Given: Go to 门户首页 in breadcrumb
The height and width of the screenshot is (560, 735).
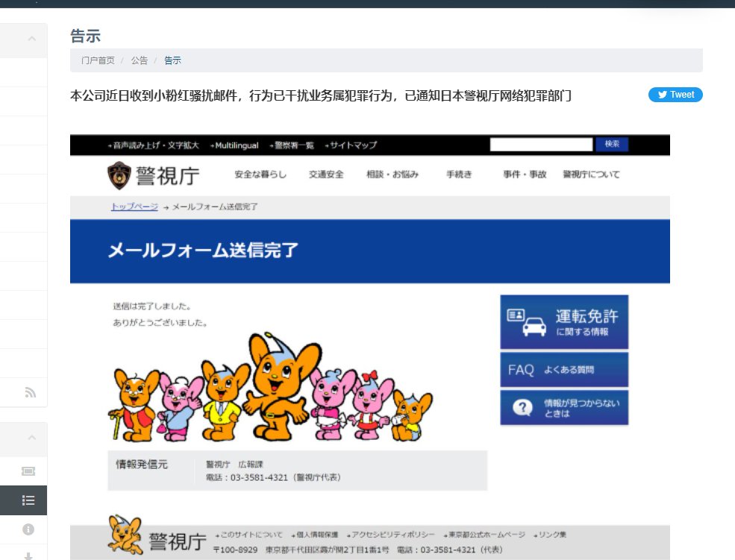Looking at the screenshot, I should point(98,60).
